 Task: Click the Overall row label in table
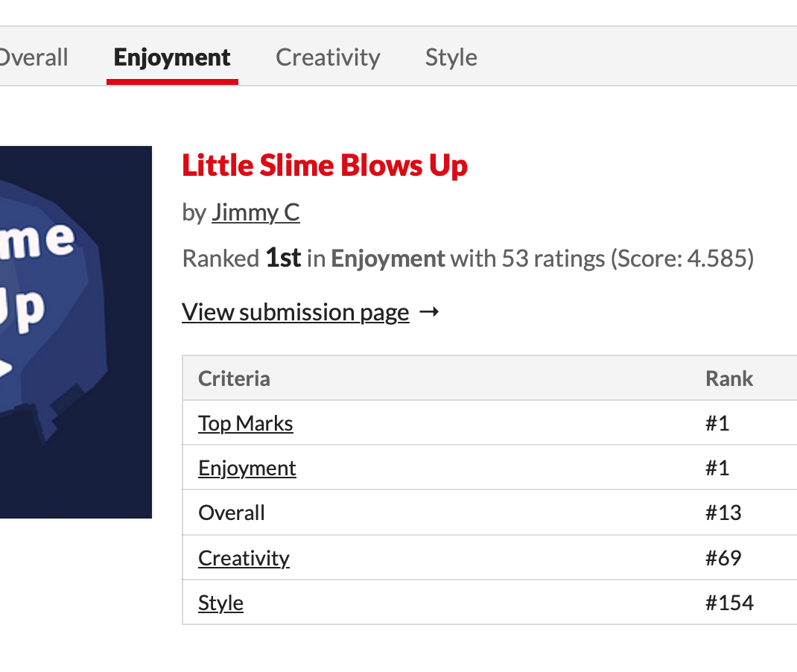coord(232,513)
